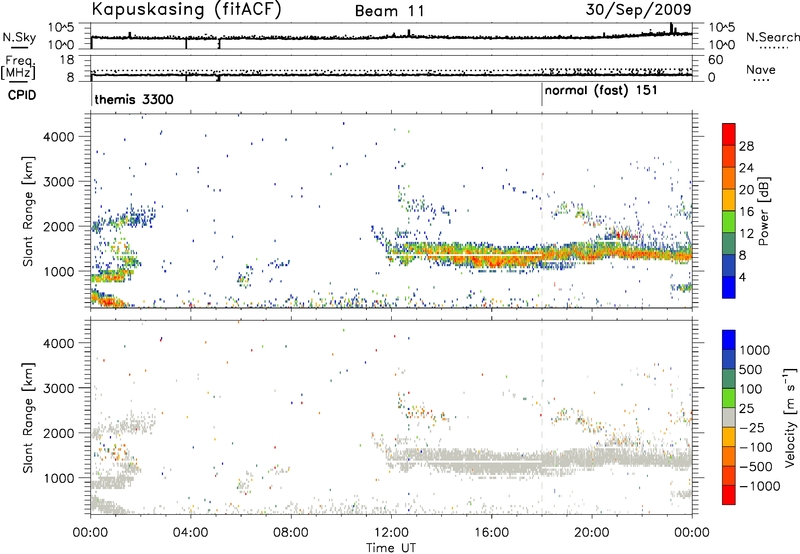Click the 'N.Sky' legend label

tap(19, 37)
